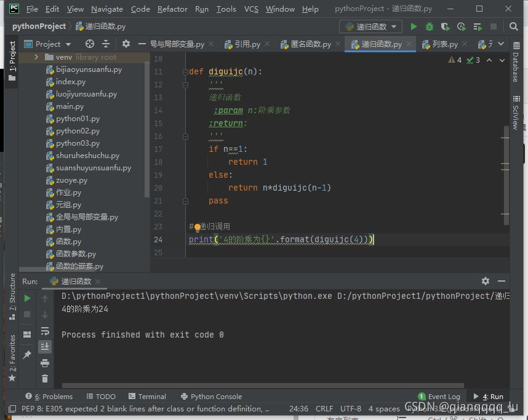
Task: Click the Select Opened File target icon
Action: (x=90, y=44)
